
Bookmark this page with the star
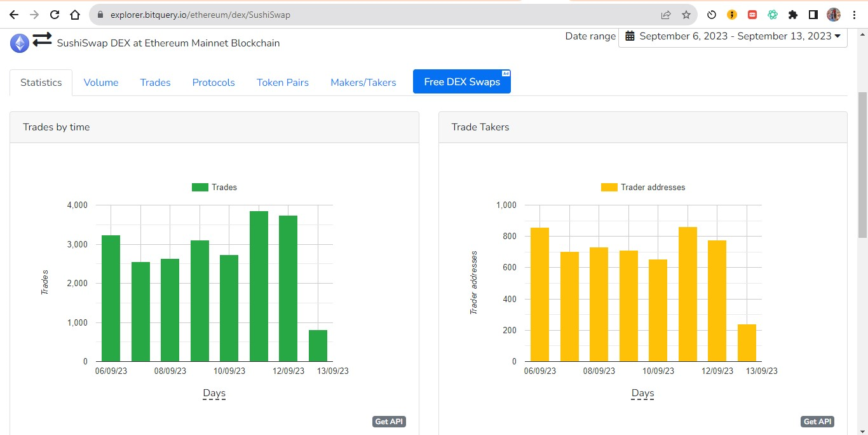686,15
